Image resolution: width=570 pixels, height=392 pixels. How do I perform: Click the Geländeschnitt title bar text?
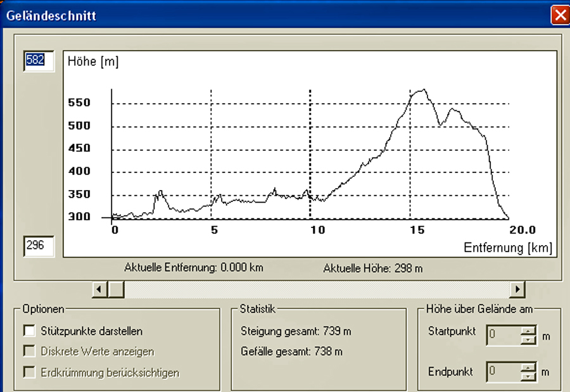coord(51,15)
